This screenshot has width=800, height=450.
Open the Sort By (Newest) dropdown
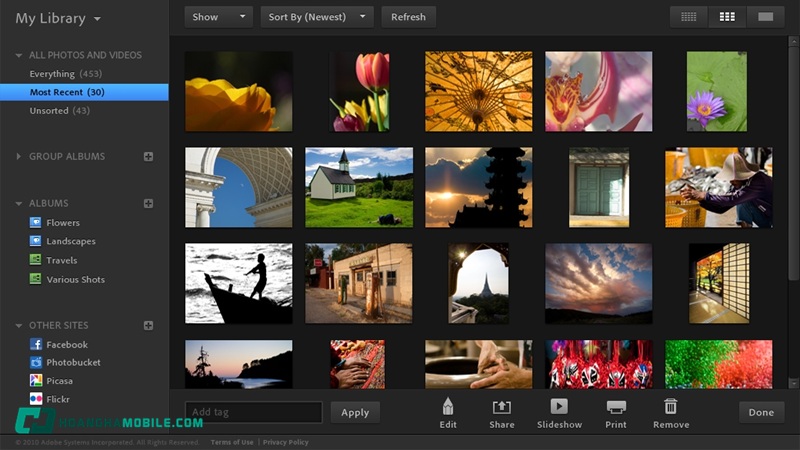pyautogui.click(x=316, y=17)
